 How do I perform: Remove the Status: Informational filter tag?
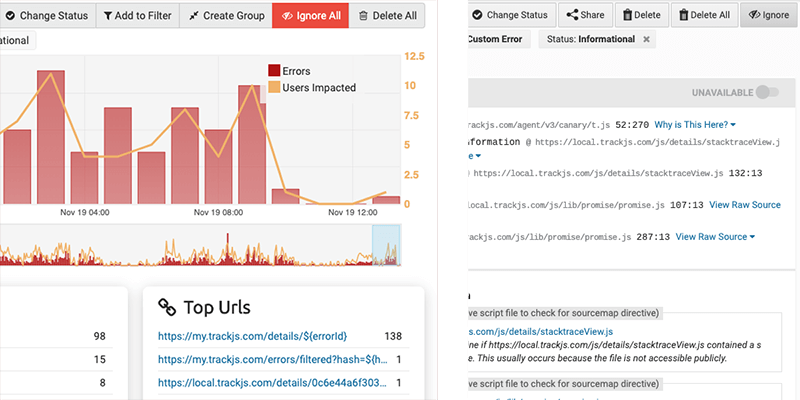646,39
